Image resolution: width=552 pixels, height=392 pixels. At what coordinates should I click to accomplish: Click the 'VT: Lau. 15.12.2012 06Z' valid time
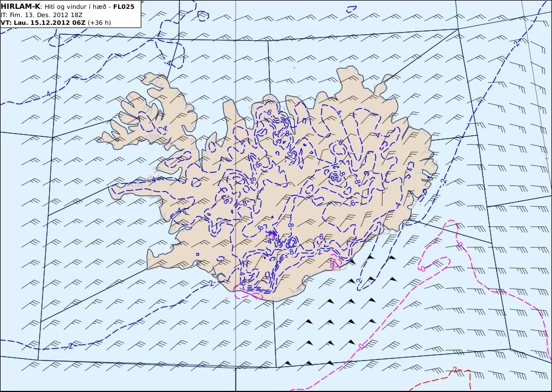click(43, 23)
